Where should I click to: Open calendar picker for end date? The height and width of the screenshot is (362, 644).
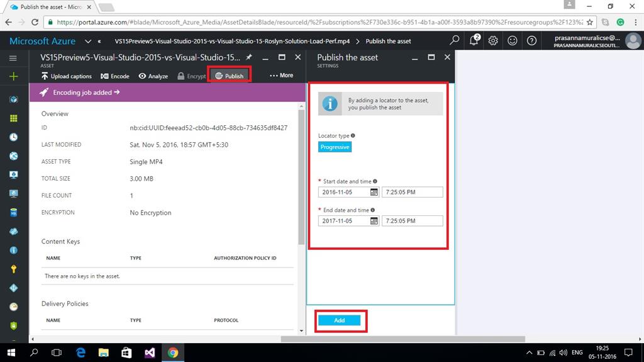pos(374,221)
